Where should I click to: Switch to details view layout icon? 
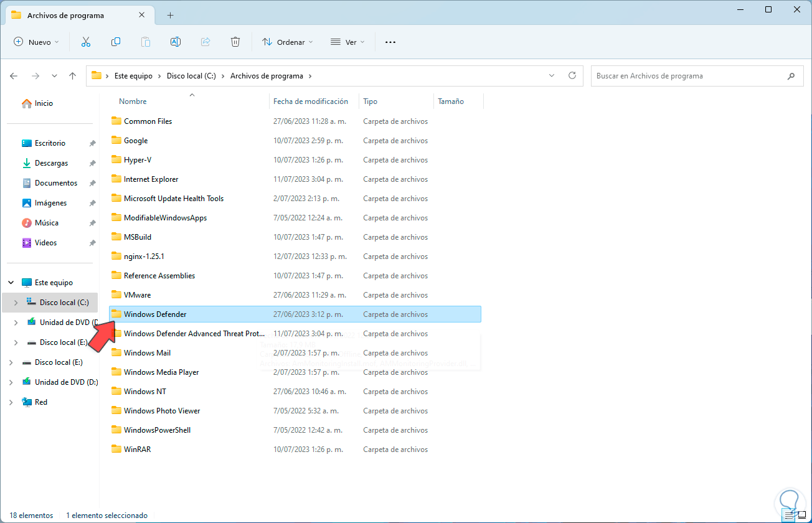(x=790, y=516)
